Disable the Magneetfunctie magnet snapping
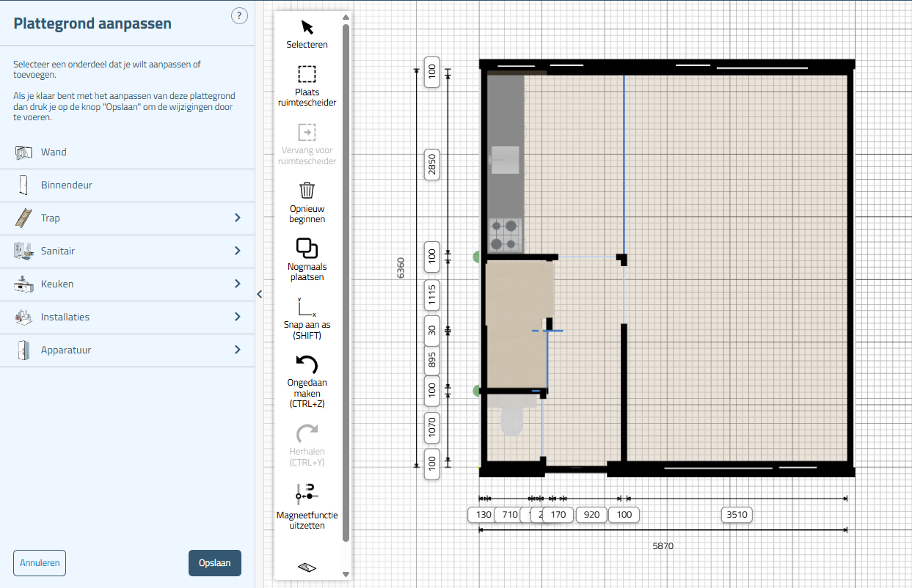 307,495
